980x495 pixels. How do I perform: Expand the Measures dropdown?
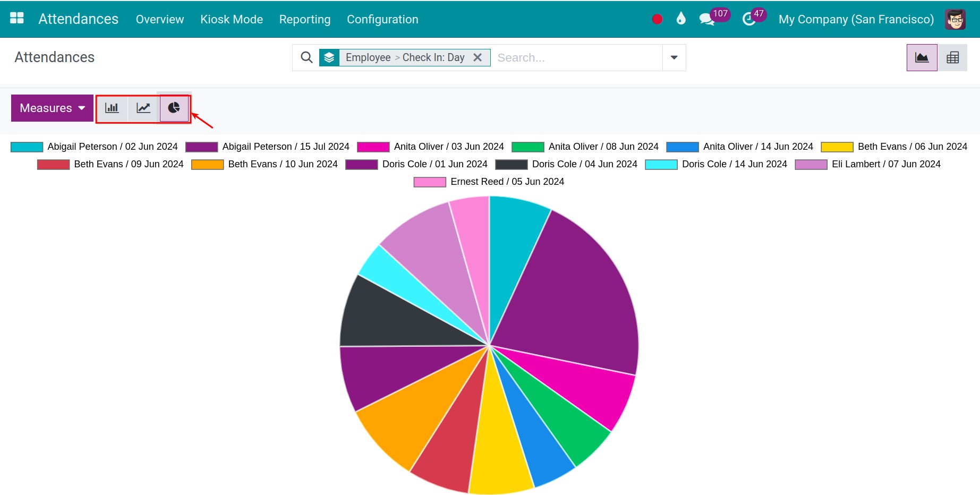[x=52, y=108]
